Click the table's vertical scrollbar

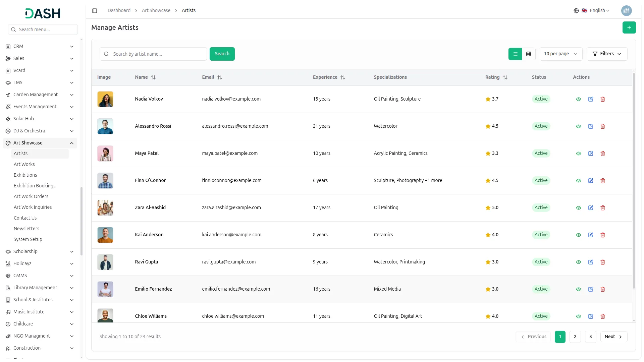pyautogui.click(x=634, y=181)
